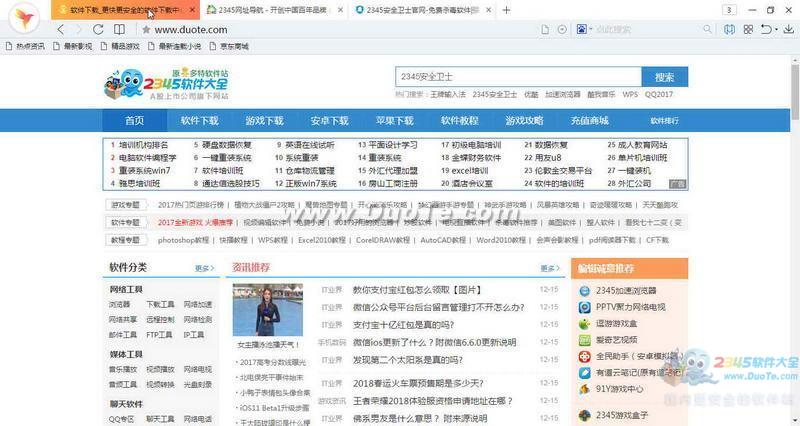800x426 pixels.
Task: Open the 有道云笔记 icon
Action: click(585, 372)
